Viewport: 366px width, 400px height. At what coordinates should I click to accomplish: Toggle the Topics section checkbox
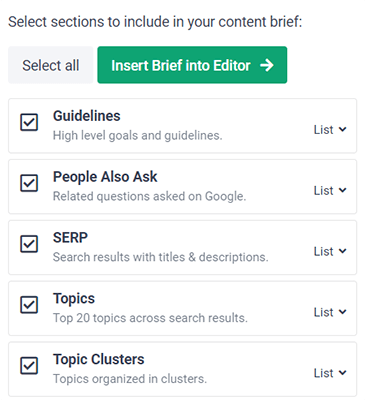[x=29, y=305]
